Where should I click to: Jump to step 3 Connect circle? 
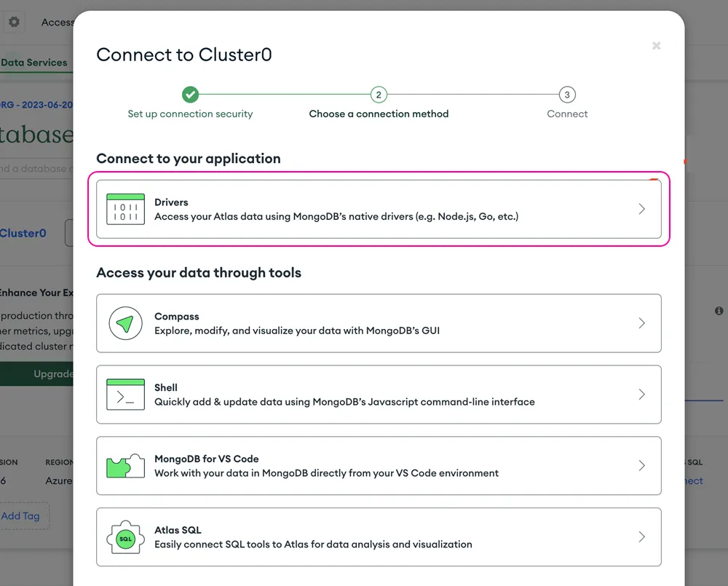pyautogui.click(x=567, y=95)
